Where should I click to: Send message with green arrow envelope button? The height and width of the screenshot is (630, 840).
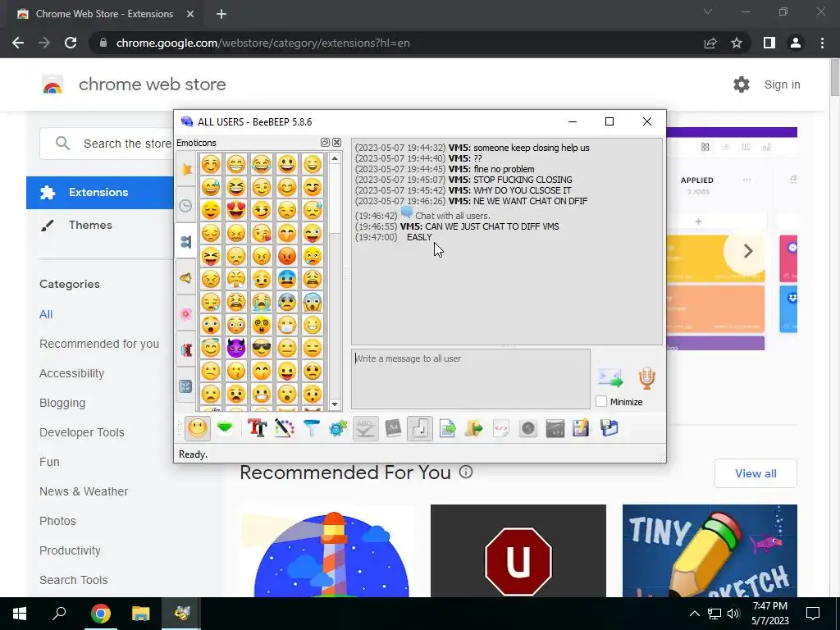[x=610, y=378]
